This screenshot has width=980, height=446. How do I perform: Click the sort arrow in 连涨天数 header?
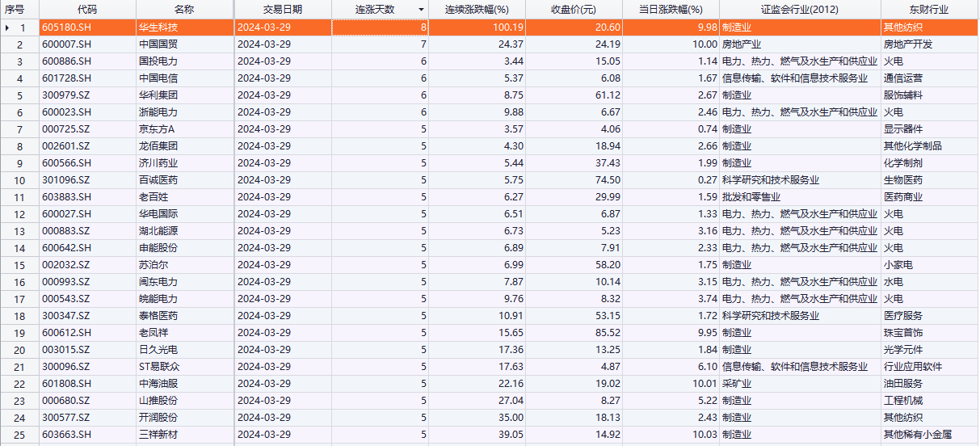click(x=420, y=10)
